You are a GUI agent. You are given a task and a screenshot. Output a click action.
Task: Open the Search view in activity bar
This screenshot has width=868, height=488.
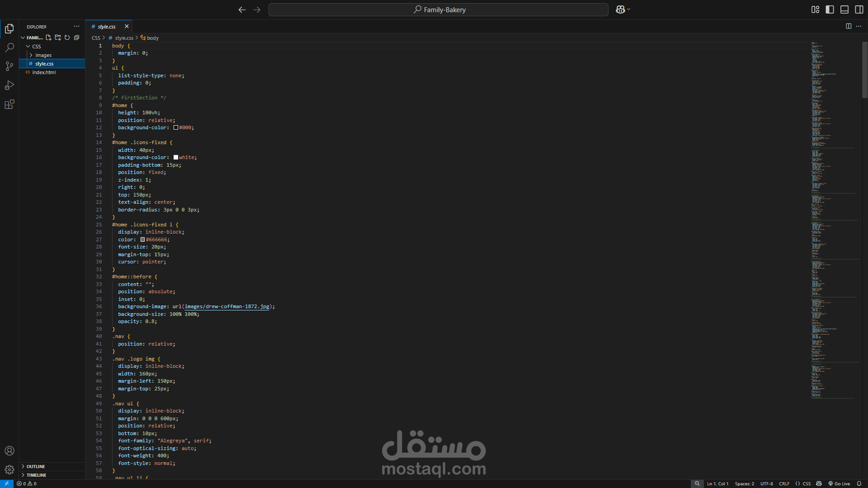pyautogui.click(x=9, y=47)
